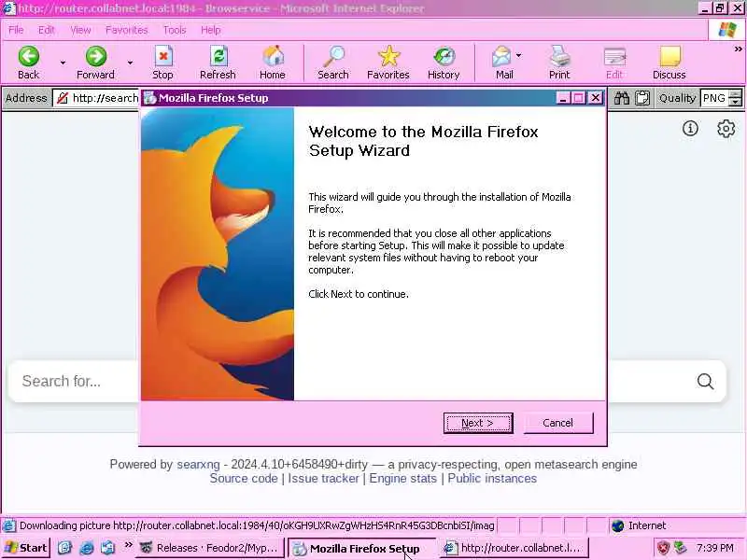Expand the Quick Launch overflow chevron
Image resolution: width=747 pixels, height=560 pixels.
coord(128,545)
